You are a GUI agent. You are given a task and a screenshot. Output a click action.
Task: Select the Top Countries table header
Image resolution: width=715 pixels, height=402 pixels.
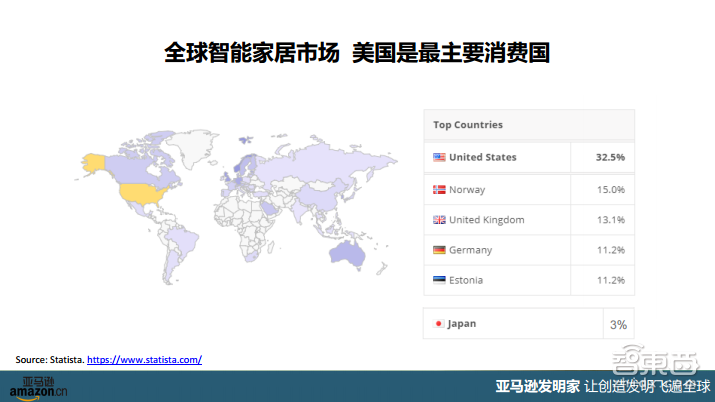pyautogui.click(x=468, y=125)
